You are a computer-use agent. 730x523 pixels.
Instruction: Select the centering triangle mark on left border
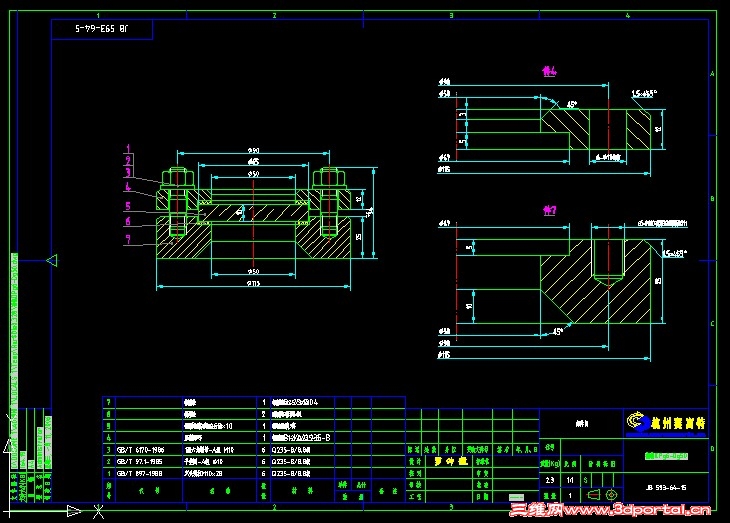(x=52, y=260)
